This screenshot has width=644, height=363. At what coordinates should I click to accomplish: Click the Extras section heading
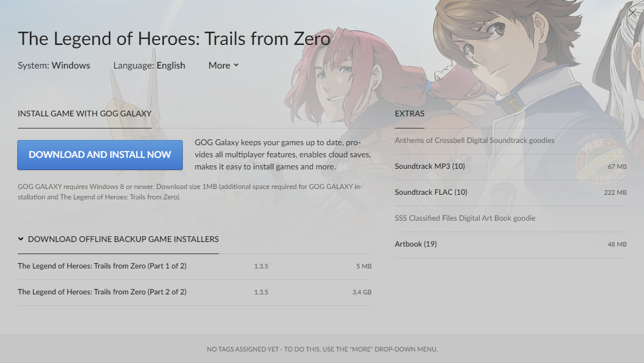click(x=409, y=114)
